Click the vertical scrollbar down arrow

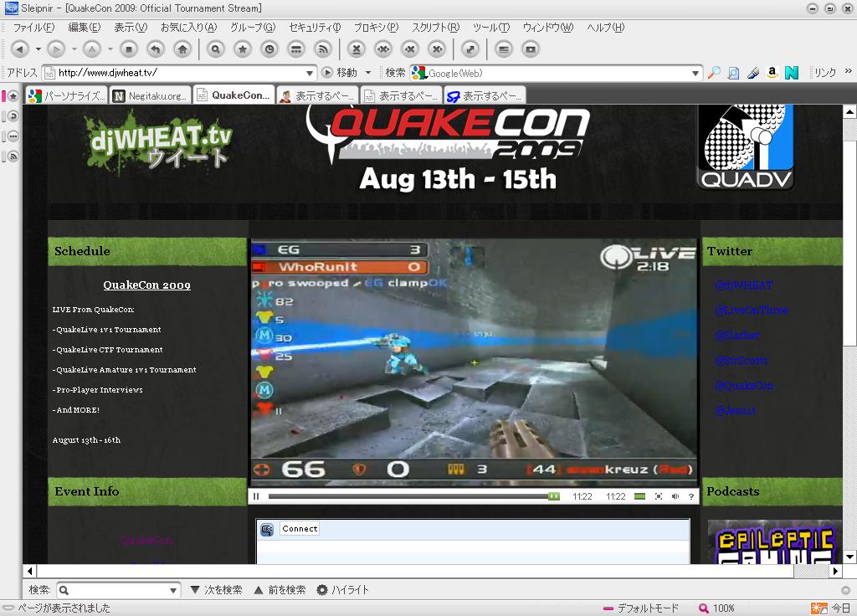tap(849, 557)
